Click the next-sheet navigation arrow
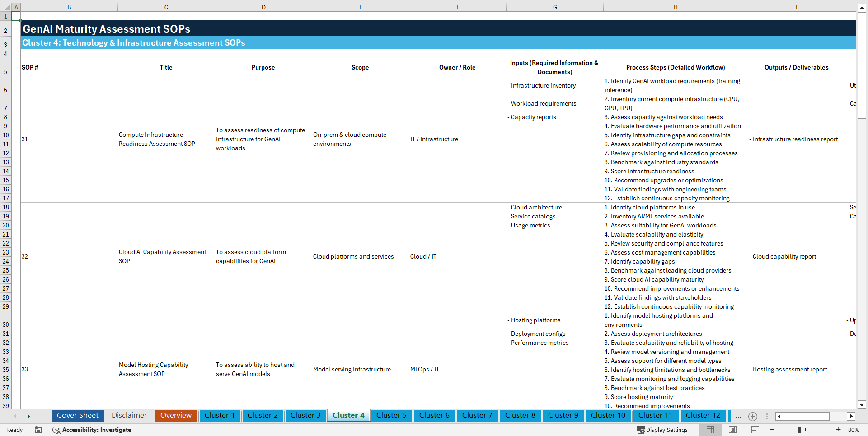 coord(29,416)
